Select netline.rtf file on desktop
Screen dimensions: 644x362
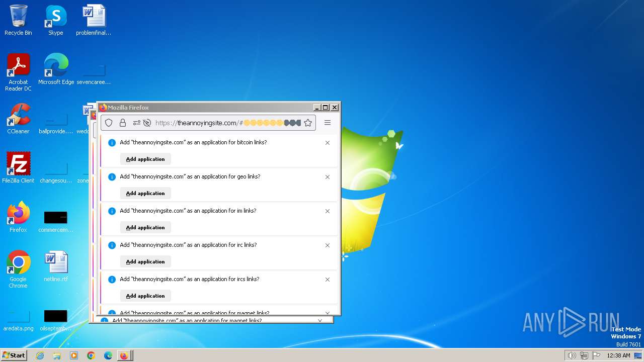(56, 266)
